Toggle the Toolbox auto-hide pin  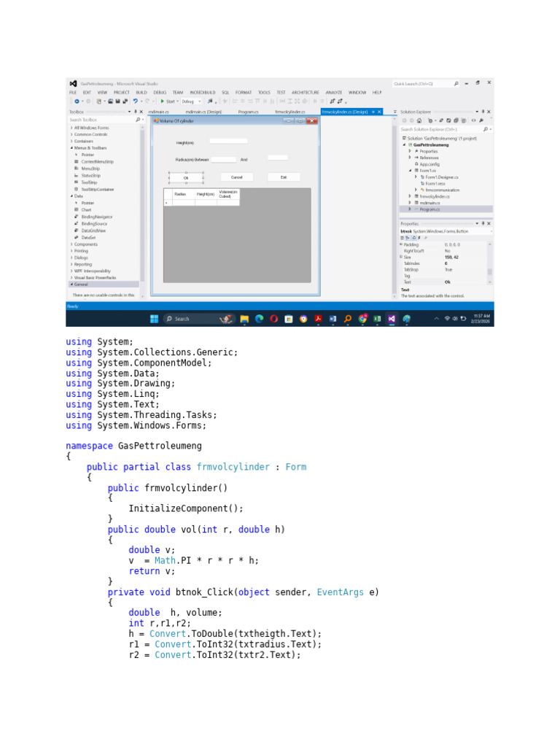point(135,112)
